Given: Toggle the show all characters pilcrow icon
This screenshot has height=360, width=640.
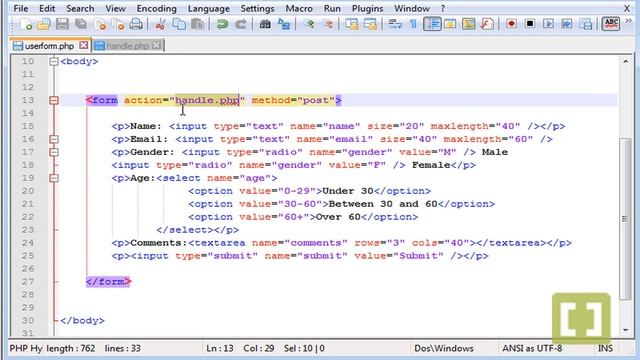Looking at the screenshot, I should tap(413, 24).
